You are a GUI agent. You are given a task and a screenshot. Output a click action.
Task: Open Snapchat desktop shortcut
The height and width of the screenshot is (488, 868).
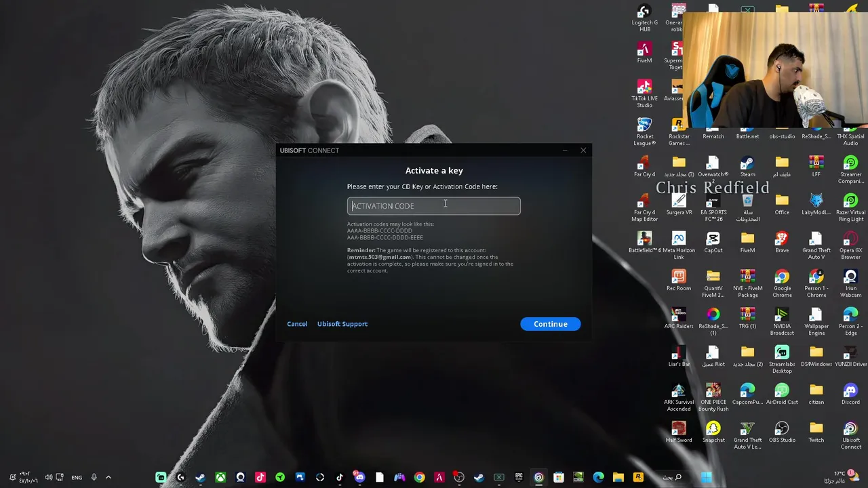[713, 432]
